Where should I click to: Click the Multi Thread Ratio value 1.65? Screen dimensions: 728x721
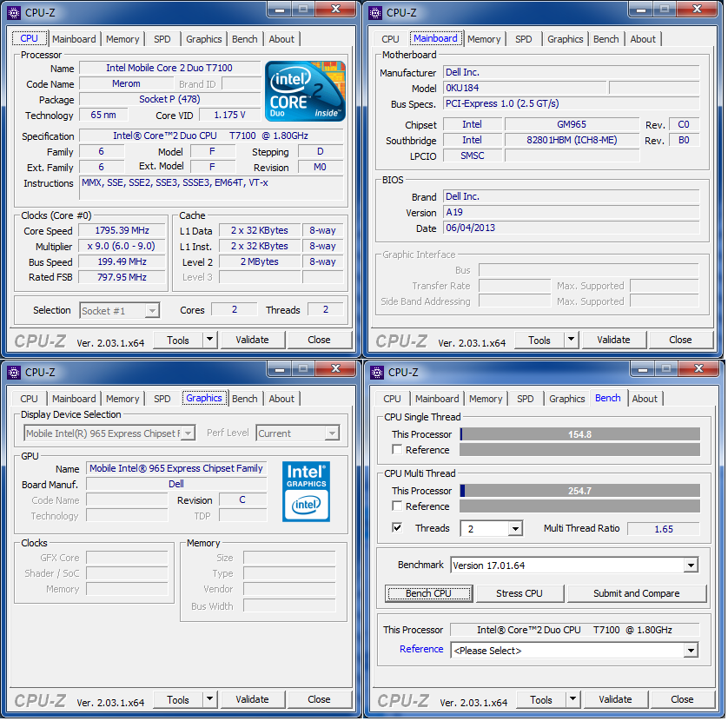[x=664, y=529]
